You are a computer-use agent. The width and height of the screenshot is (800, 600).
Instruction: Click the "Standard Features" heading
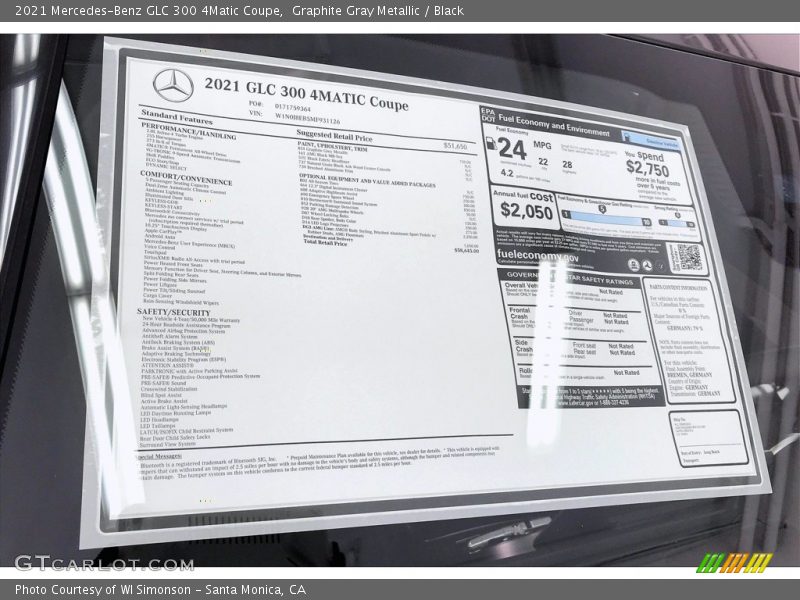pyautogui.click(x=177, y=117)
